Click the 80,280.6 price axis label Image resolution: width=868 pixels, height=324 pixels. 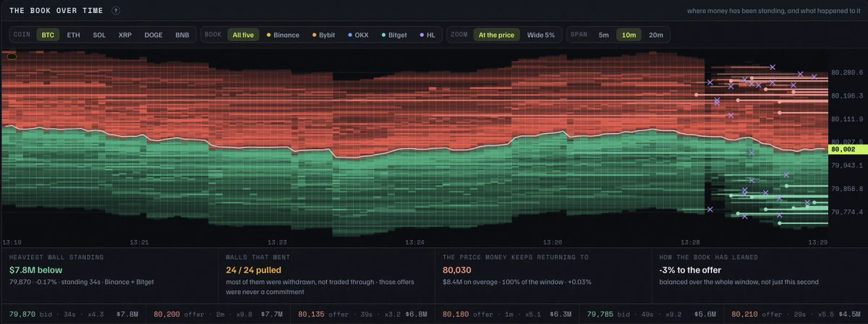(848, 72)
